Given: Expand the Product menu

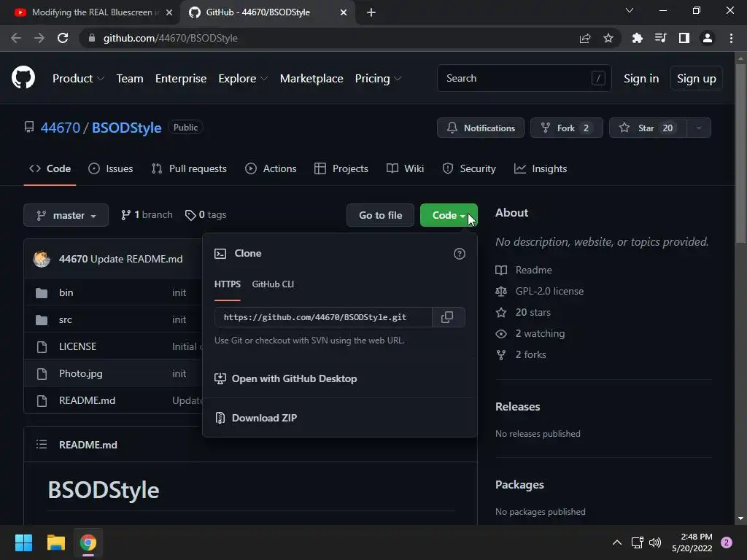Looking at the screenshot, I should point(78,79).
